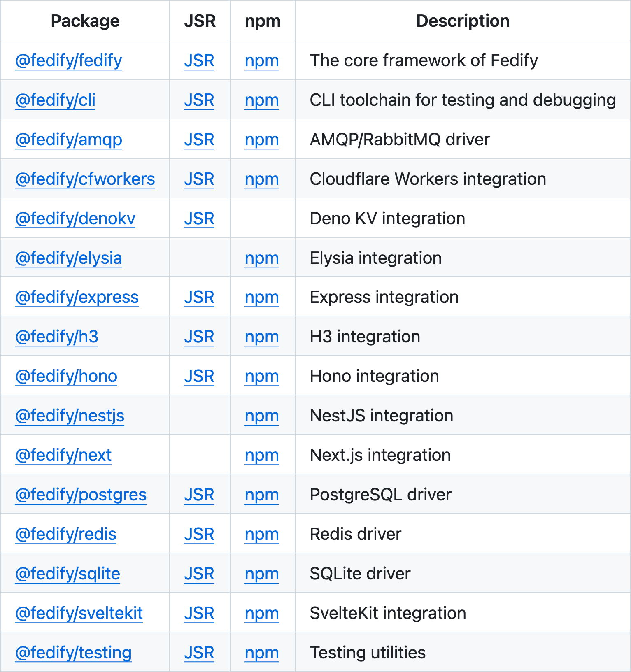
Task: Open the @fedify/redis package link
Action: (x=66, y=534)
